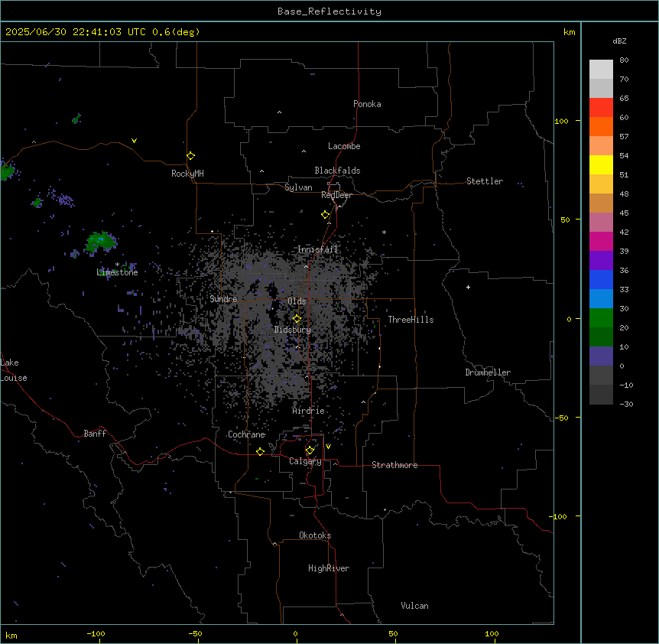
Task: Click the HighRiver city label
Action: (329, 568)
